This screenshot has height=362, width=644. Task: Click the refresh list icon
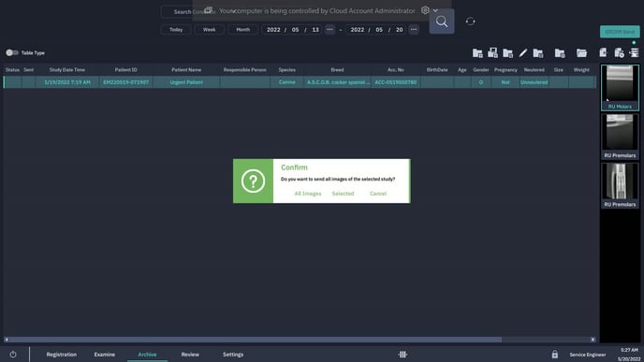tap(470, 22)
